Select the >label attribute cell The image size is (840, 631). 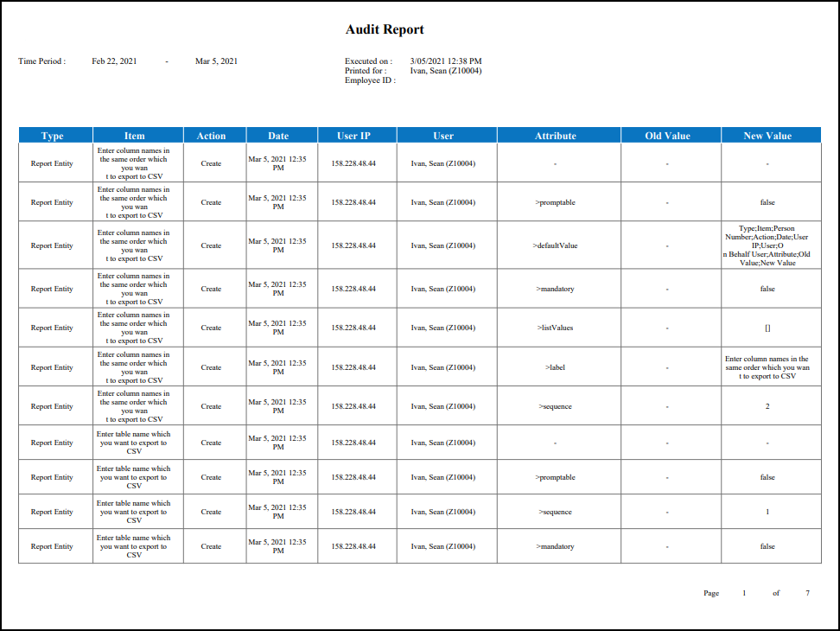555,367
